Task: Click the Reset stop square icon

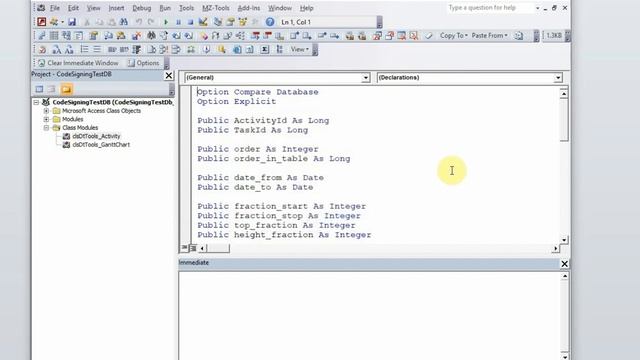Action: point(190,22)
